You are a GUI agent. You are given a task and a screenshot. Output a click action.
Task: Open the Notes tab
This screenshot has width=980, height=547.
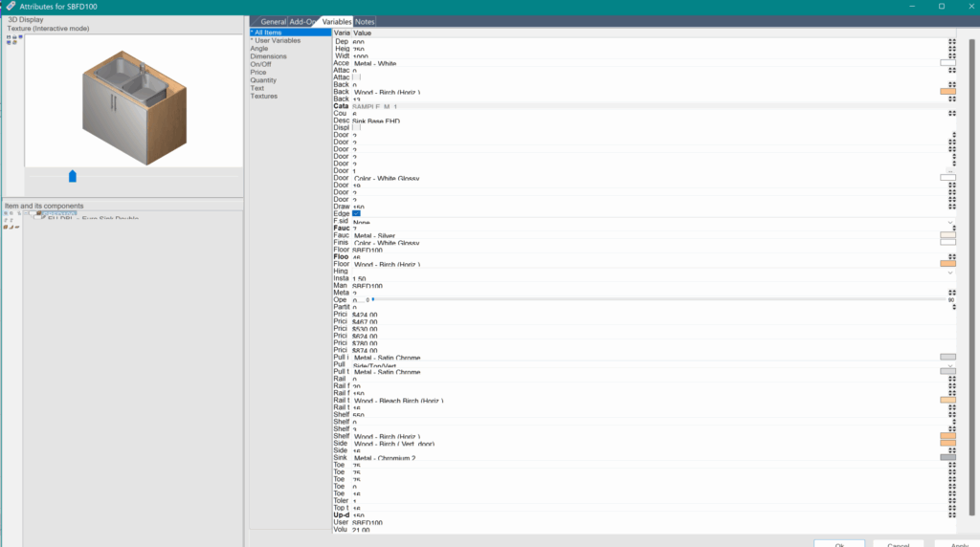(x=365, y=21)
